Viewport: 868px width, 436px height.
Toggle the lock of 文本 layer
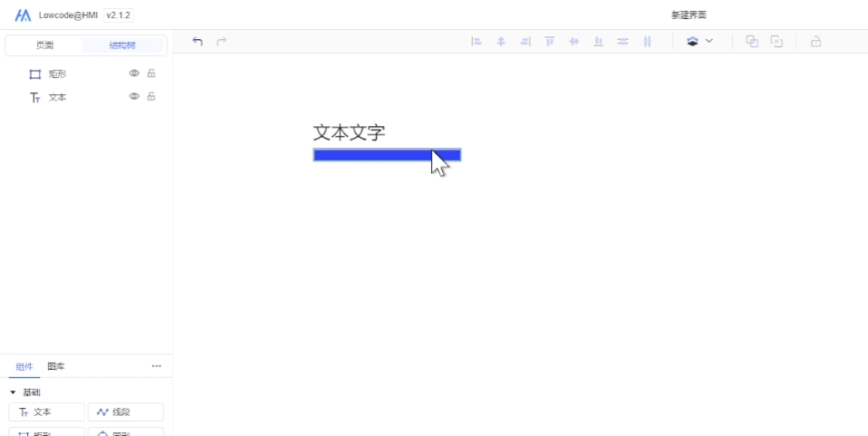151,96
